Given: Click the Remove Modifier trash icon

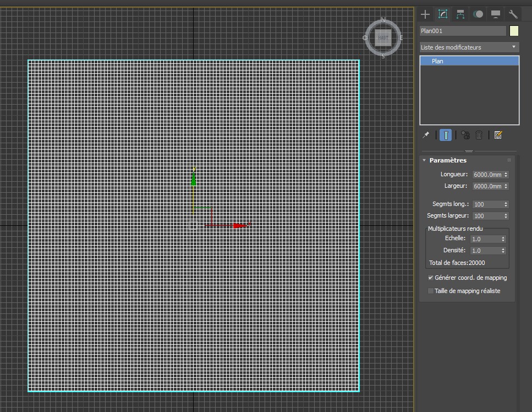Looking at the screenshot, I should pyautogui.click(x=479, y=135).
